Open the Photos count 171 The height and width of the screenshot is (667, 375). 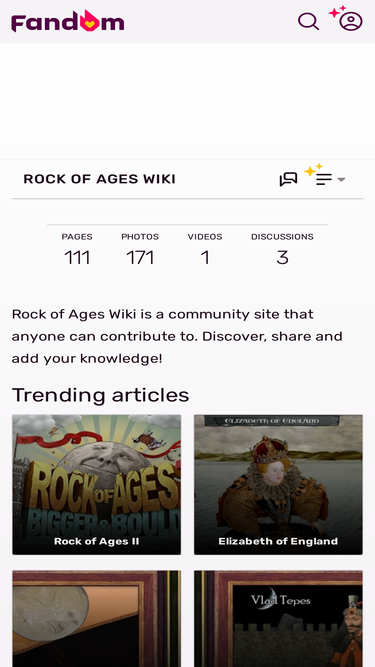(140, 258)
